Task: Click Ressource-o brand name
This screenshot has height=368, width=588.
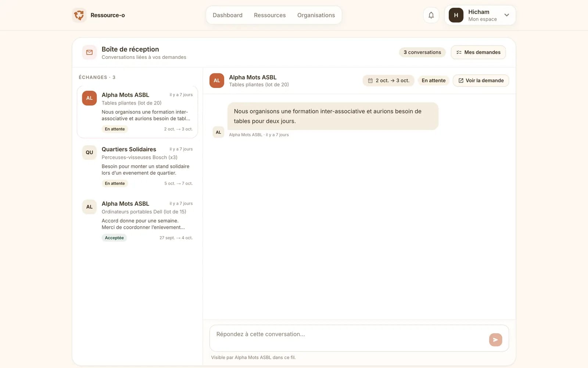Action: [x=108, y=15]
